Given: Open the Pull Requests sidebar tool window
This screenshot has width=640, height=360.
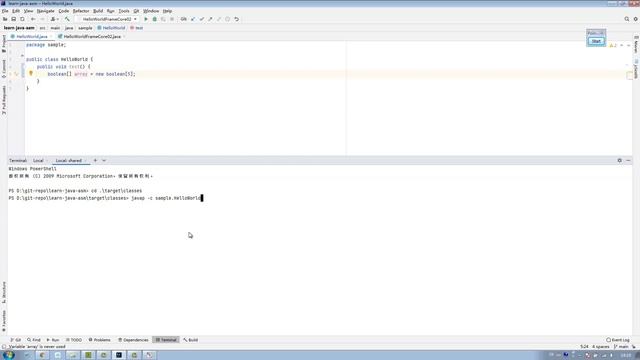Looking at the screenshot, I should click(4, 100).
